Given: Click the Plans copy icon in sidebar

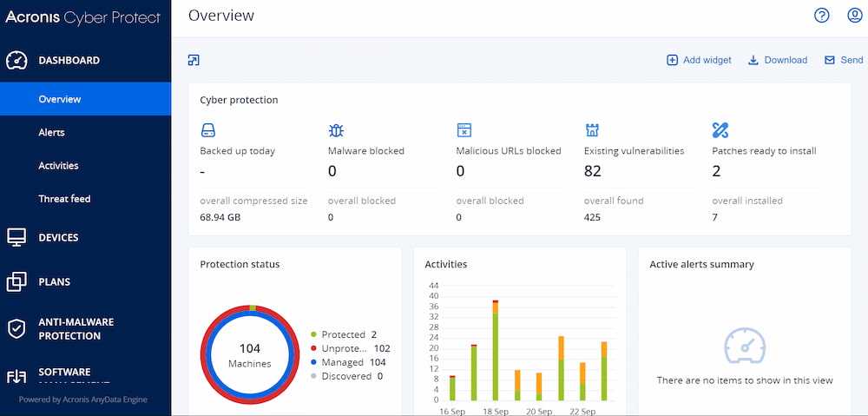Looking at the screenshot, I should click(x=16, y=281).
